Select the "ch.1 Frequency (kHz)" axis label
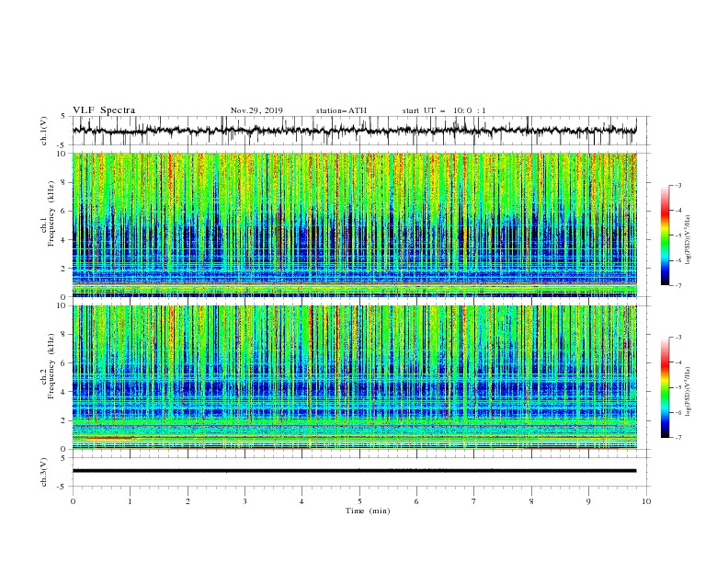Image resolution: width=728 pixels, height=563 pixels. (48, 213)
